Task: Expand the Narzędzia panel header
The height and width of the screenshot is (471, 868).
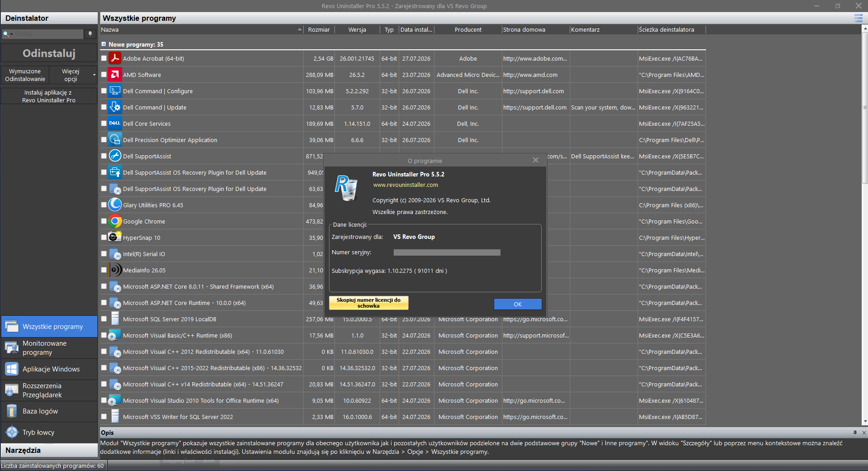Action: coord(49,450)
